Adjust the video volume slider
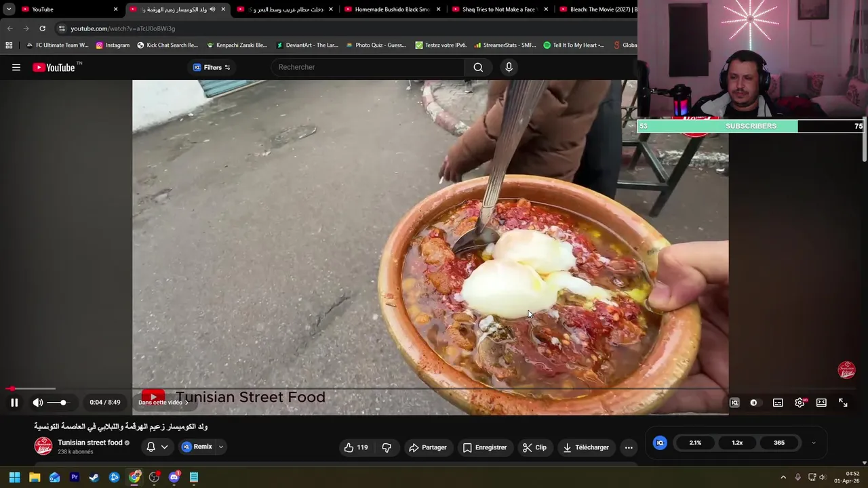This screenshot has width=868, height=488. (x=57, y=403)
